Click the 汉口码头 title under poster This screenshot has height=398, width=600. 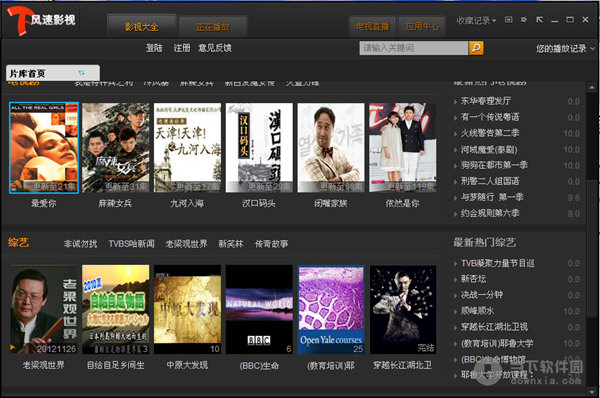coord(259,203)
